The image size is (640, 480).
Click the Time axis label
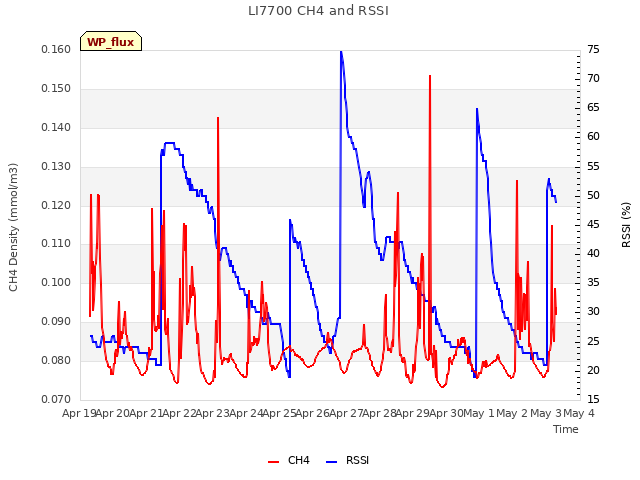(566, 429)
